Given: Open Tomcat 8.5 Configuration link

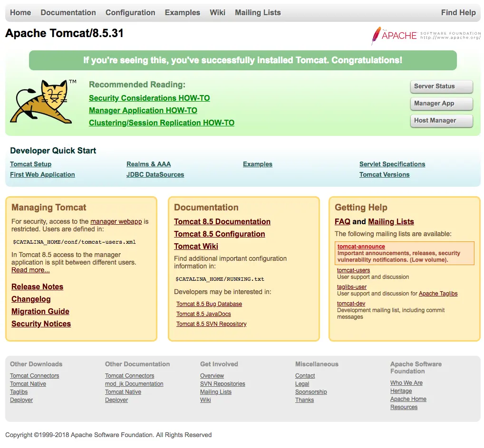Looking at the screenshot, I should pos(220,234).
